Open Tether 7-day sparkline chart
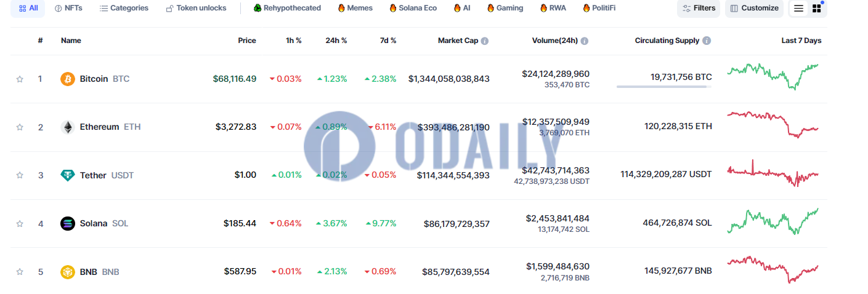Image resolution: width=868 pixels, height=294 pixels. pos(773,173)
